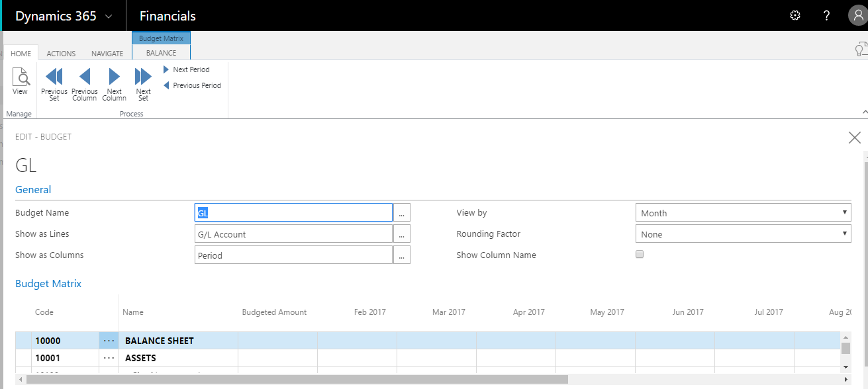Select the BALANCE tab under Budget Matrix
Image resolution: width=868 pixels, height=389 pixels.
pos(161,53)
